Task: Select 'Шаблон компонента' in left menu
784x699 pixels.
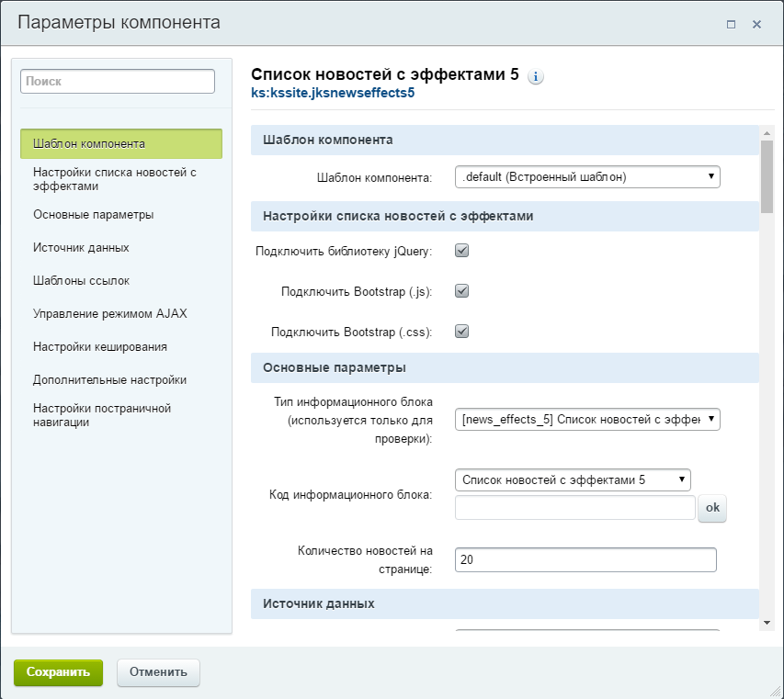Action: tap(121, 144)
